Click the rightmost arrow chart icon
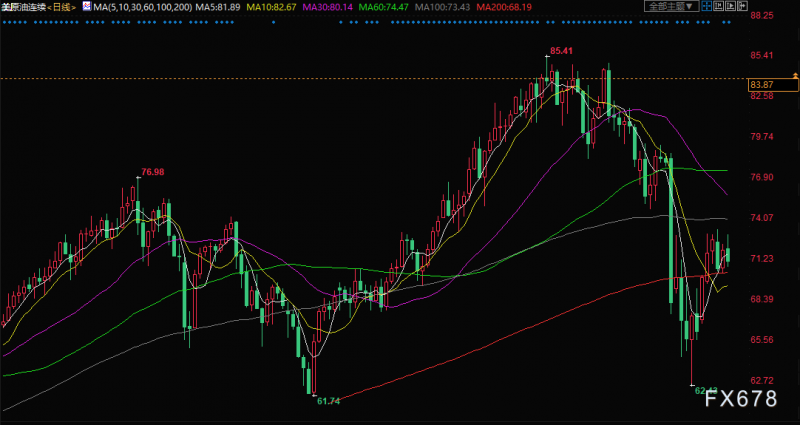800x425 pixels. click(x=742, y=6)
